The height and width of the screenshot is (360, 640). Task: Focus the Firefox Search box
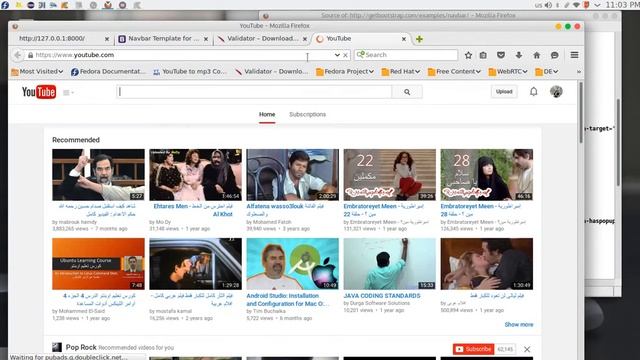point(406,55)
